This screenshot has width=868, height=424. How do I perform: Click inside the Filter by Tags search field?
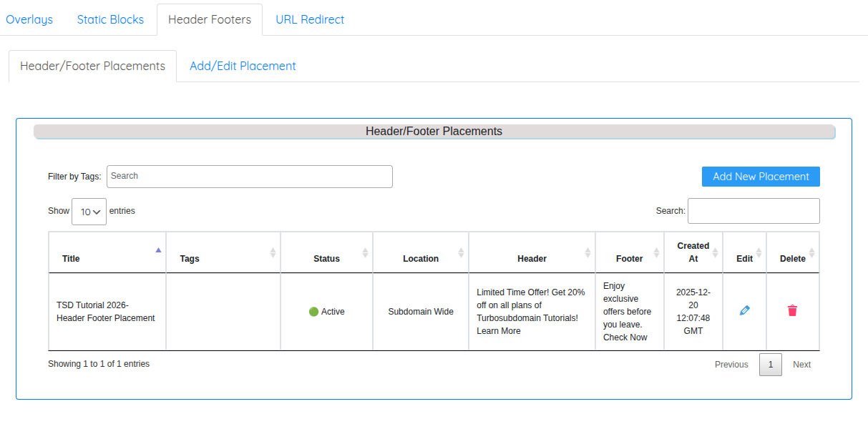pos(249,176)
